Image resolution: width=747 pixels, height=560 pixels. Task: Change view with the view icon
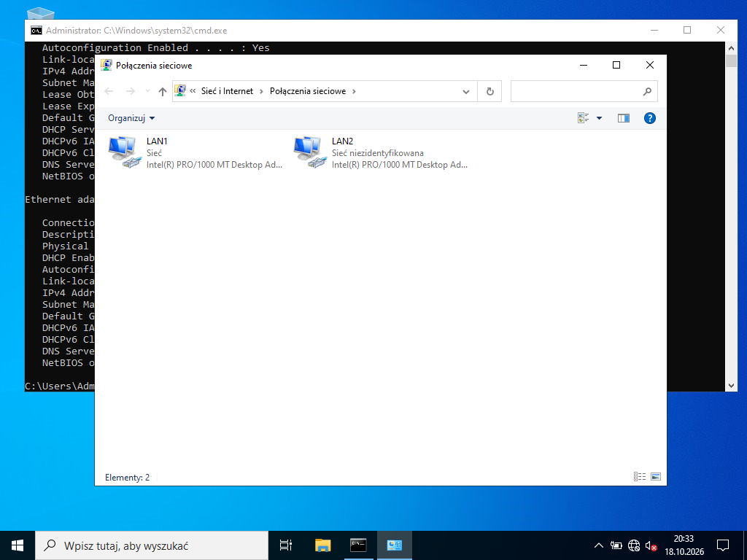click(x=583, y=118)
